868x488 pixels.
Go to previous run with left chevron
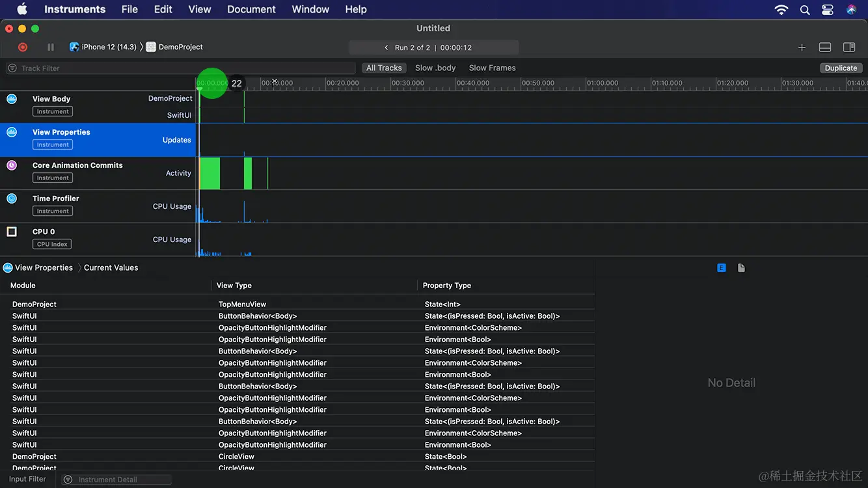(x=387, y=47)
